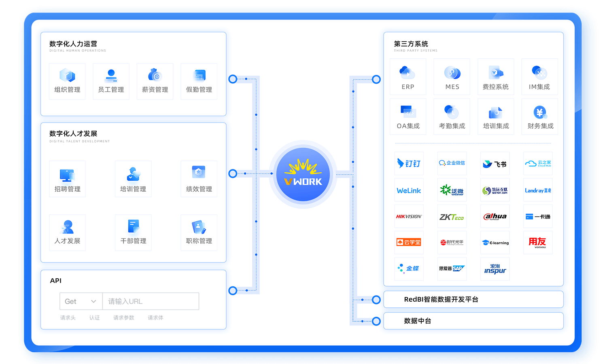Click the 一卡通 logo
607x364 pixels.
538,216
